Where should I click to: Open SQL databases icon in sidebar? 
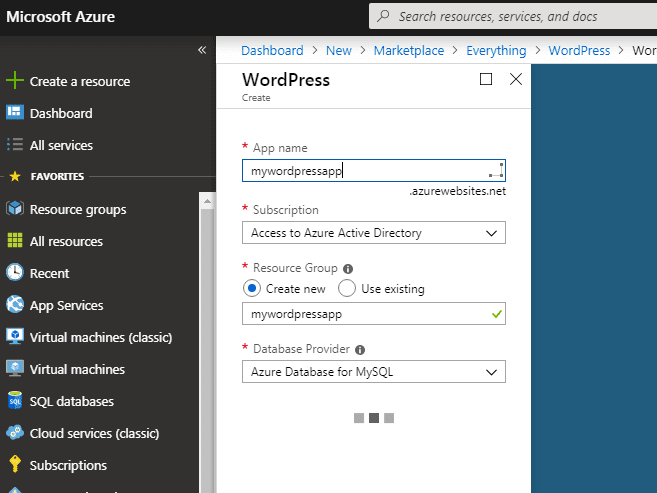(x=15, y=401)
